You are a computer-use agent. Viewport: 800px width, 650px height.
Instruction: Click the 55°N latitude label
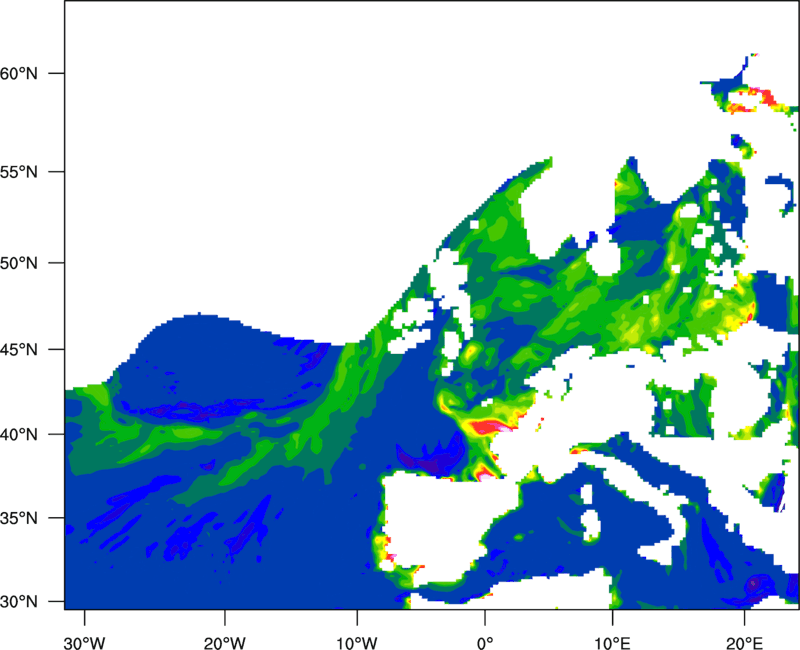pyautogui.click(x=19, y=172)
